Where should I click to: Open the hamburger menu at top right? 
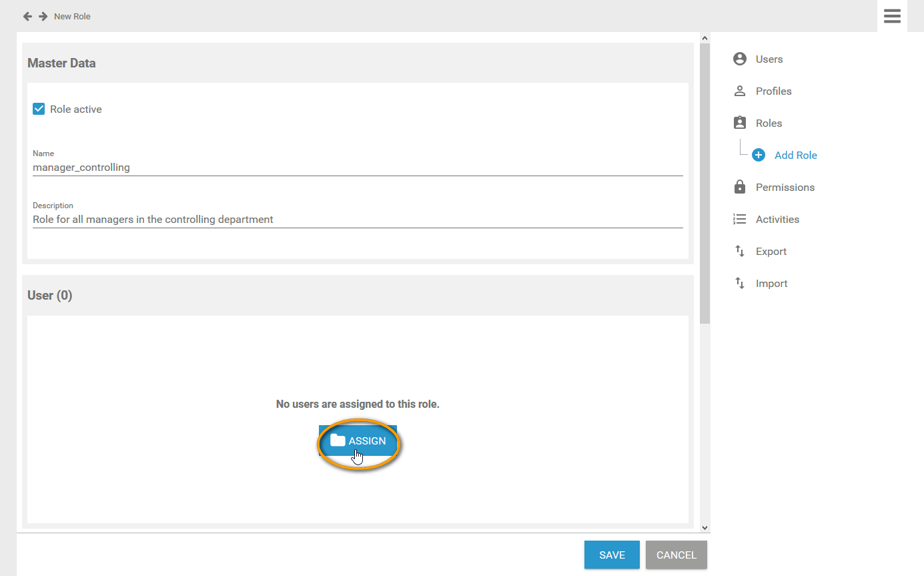[892, 15]
